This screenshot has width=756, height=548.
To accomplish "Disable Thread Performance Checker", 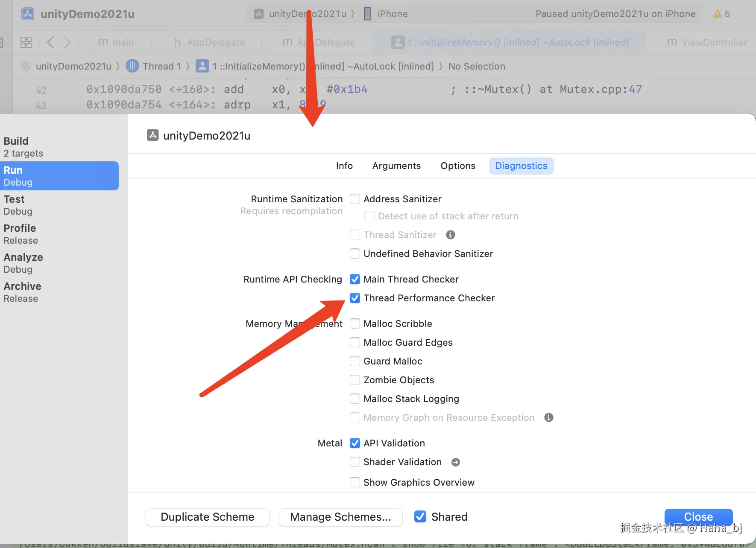I will [x=355, y=298].
